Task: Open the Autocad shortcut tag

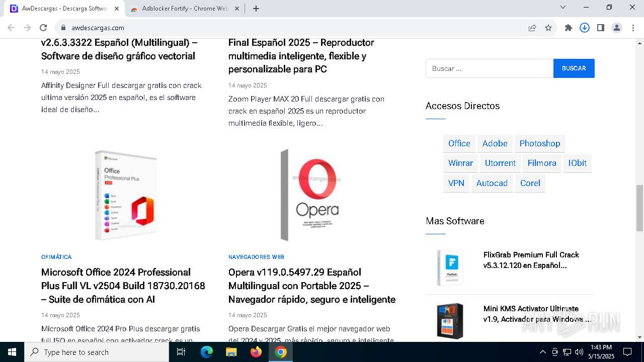Action: click(x=492, y=183)
